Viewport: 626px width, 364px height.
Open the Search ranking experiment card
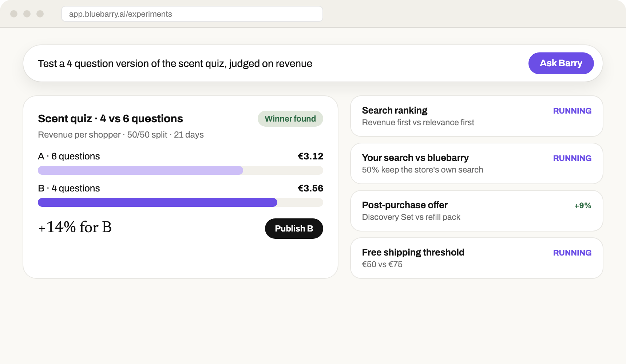(476, 116)
